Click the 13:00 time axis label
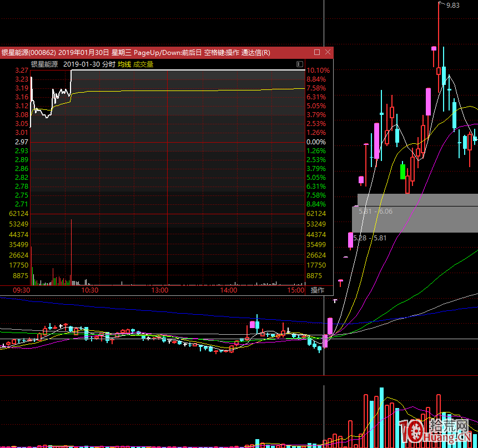The height and width of the screenshot is (448, 478). click(160, 290)
